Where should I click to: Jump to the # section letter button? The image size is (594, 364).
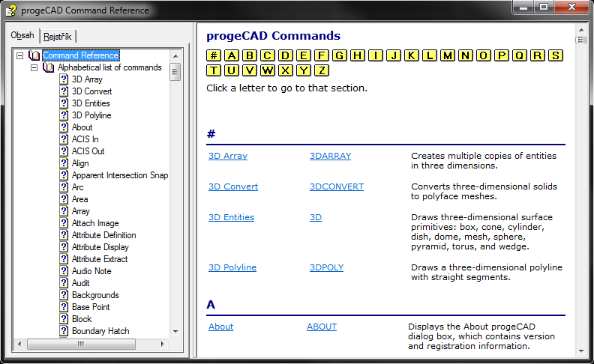214,55
